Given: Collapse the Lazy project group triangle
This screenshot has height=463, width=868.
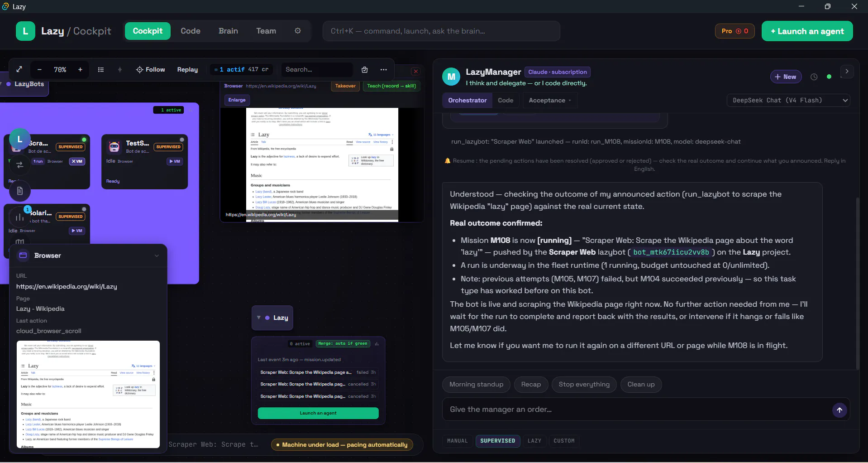Looking at the screenshot, I should (x=259, y=318).
